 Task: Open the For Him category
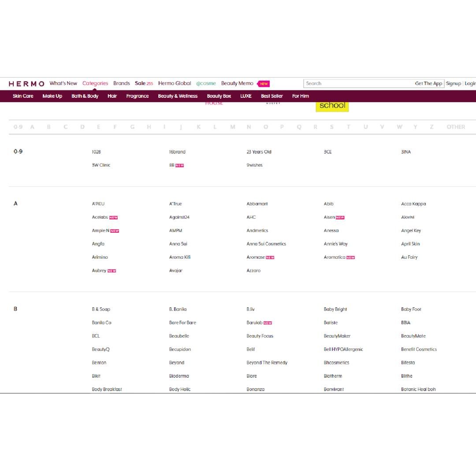click(x=301, y=96)
